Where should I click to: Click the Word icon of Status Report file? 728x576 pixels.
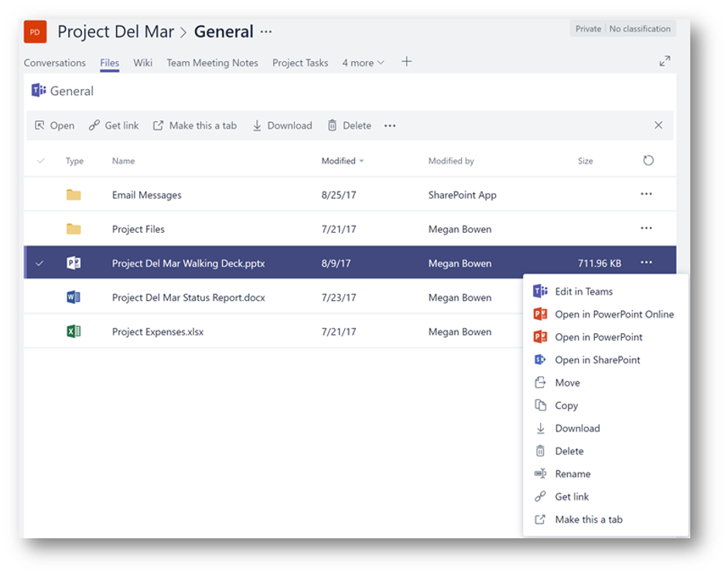click(x=73, y=298)
